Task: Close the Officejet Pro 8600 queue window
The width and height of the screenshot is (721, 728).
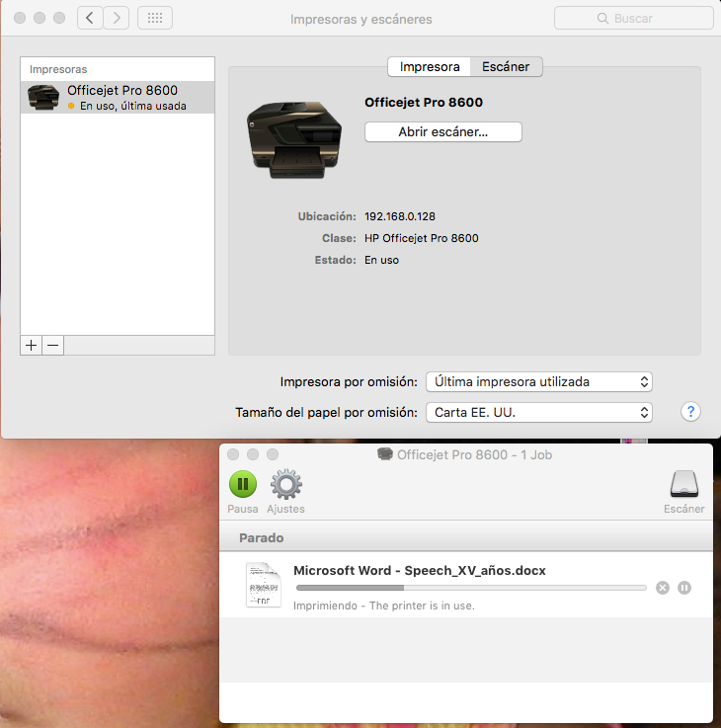Action: [x=233, y=454]
